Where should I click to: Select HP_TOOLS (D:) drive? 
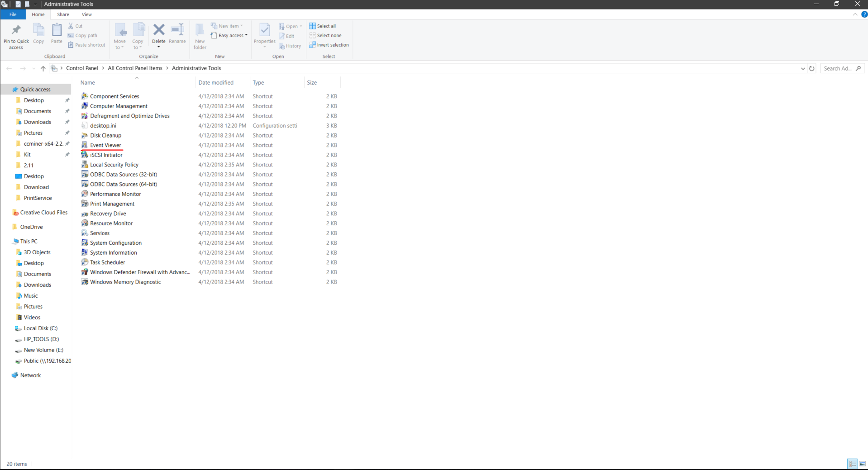coord(41,339)
